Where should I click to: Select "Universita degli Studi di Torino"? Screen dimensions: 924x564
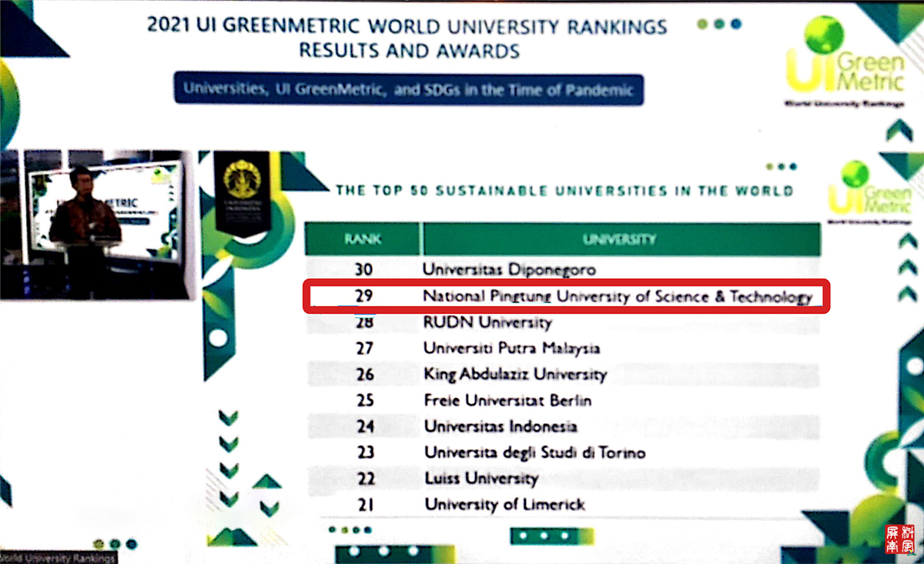(x=534, y=452)
